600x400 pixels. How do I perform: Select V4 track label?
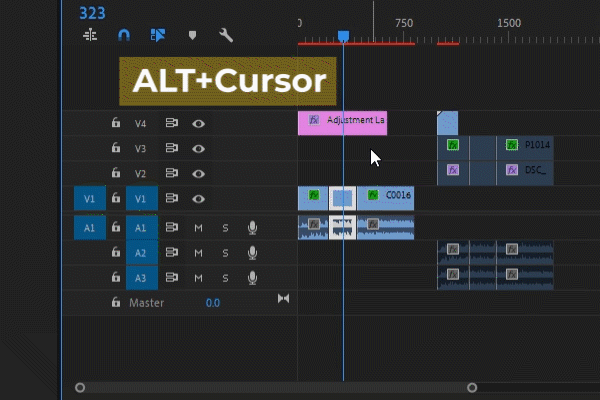point(140,124)
